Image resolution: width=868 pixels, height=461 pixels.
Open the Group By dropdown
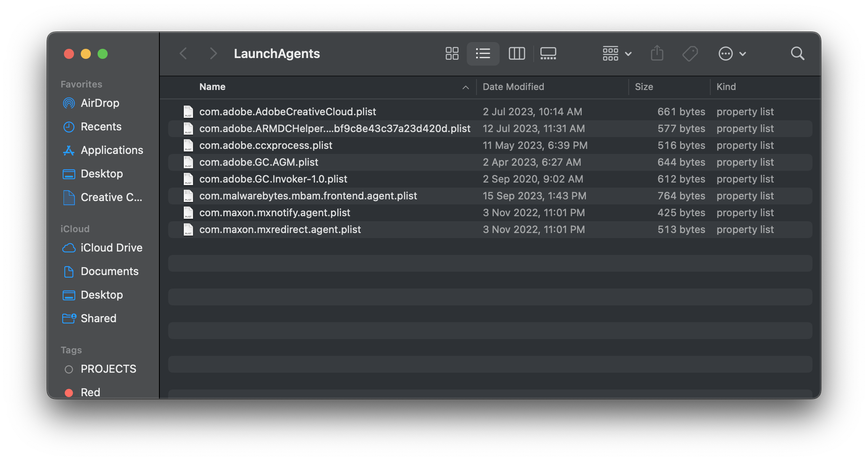(617, 53)
